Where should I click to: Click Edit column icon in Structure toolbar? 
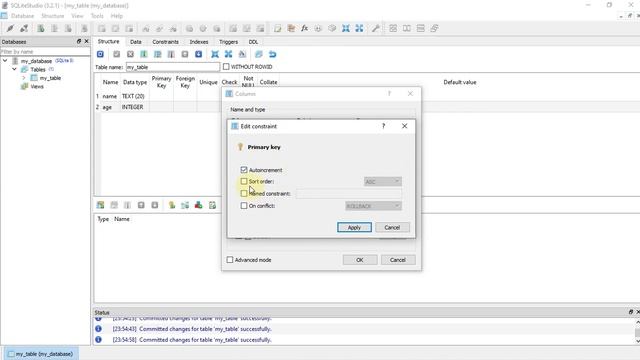click(158, 54)
